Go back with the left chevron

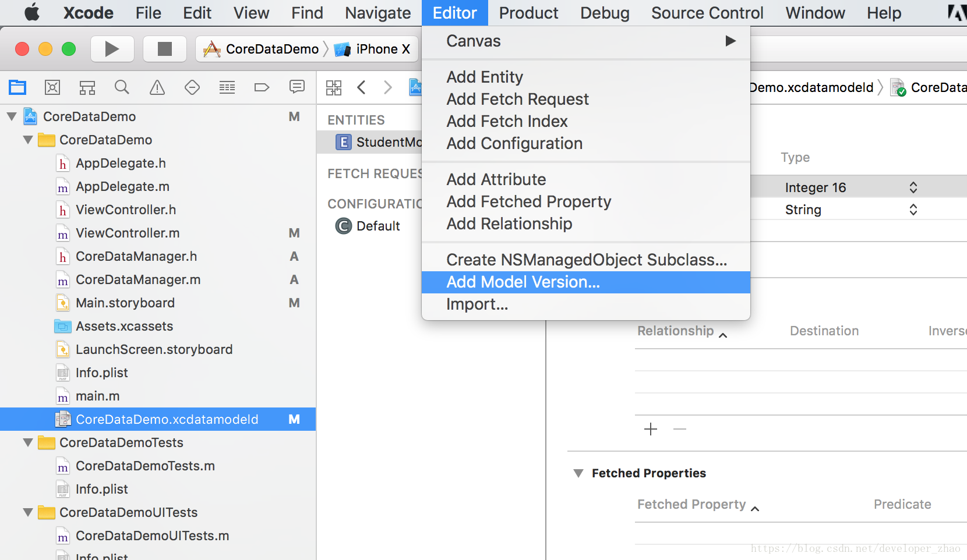click(361, 87)
